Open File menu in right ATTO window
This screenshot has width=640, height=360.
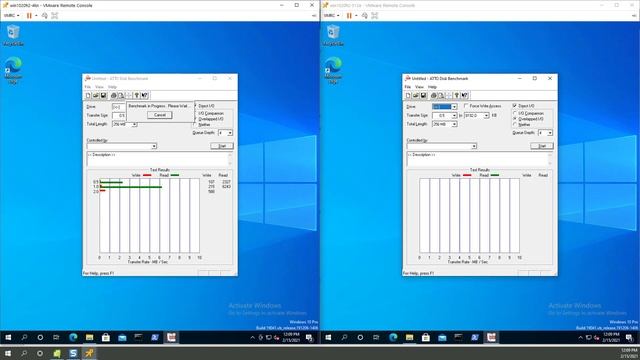tap(407, 87)
